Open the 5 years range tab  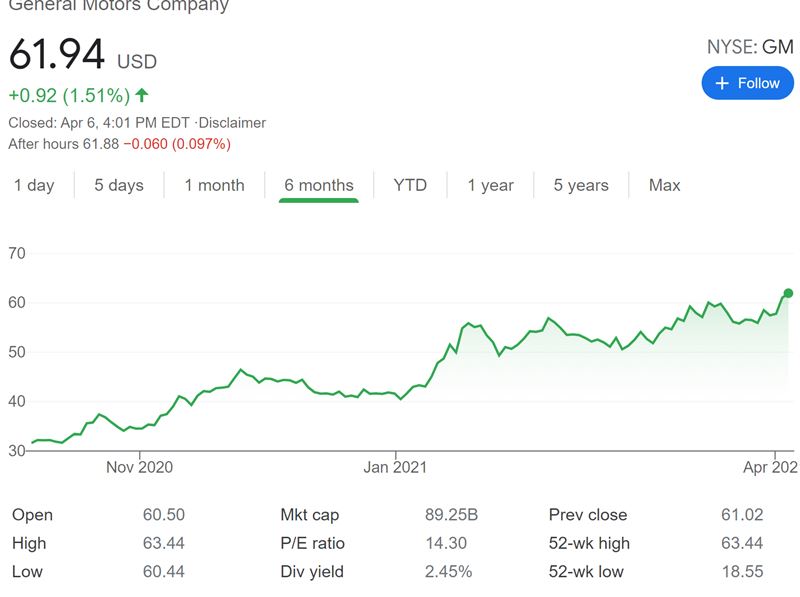[581, 185]
